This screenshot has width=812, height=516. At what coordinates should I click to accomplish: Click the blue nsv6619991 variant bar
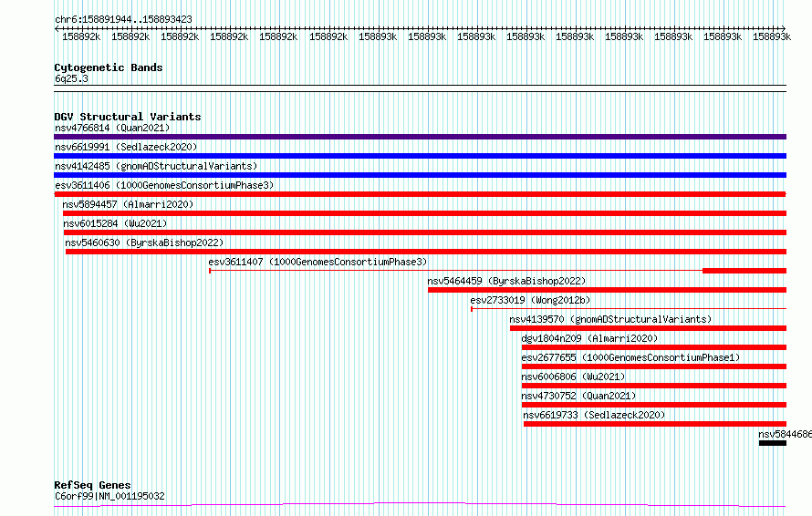(x=420, y=156)
